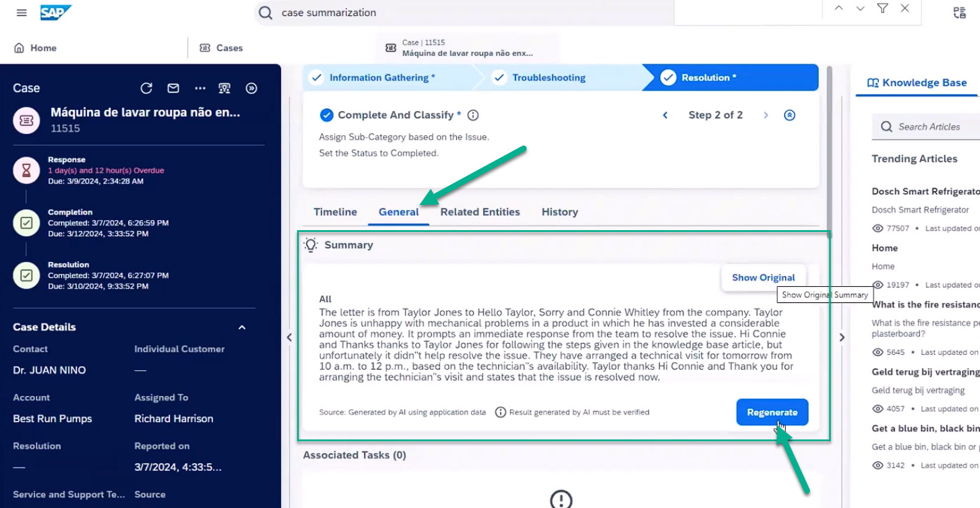Switch to the Timeline tab

click(x=335, y=212)
